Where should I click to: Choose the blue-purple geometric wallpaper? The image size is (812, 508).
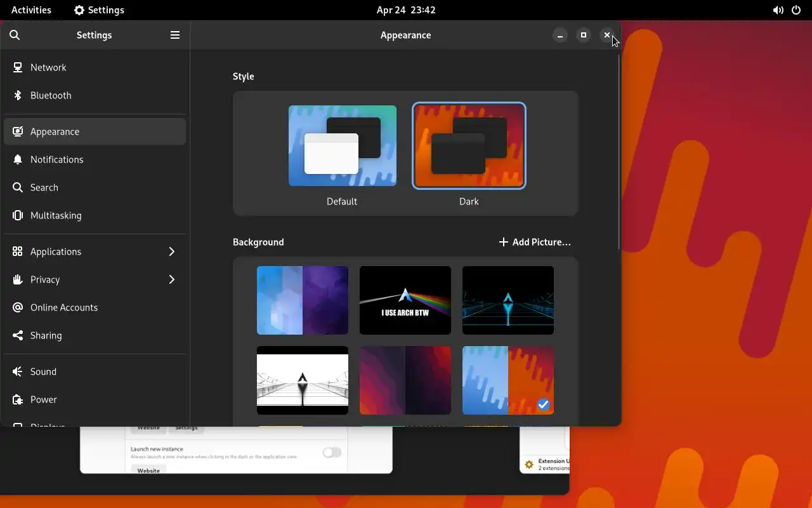pyautogui.click(x=303, y=300)
